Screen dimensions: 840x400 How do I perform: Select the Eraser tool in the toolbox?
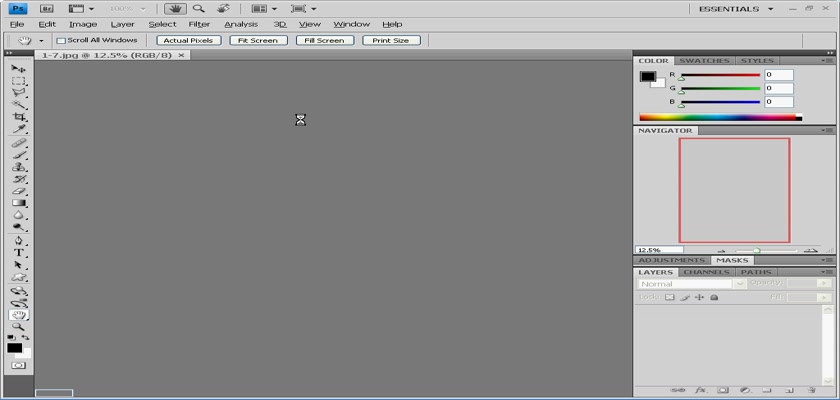pyautogui.click(x=19, y=191)
